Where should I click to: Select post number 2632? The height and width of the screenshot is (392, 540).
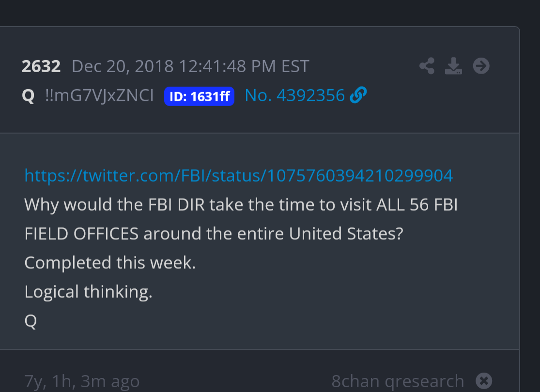pos(41,66)
